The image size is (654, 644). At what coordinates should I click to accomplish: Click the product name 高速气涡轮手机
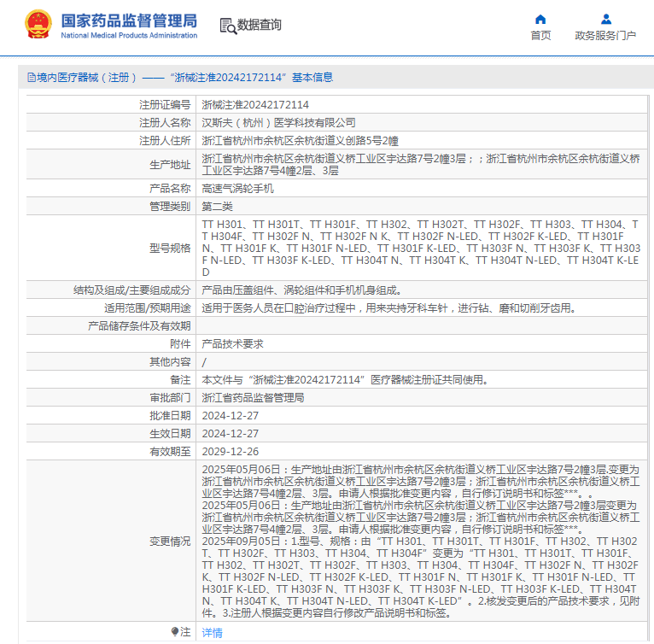(237, 189)
